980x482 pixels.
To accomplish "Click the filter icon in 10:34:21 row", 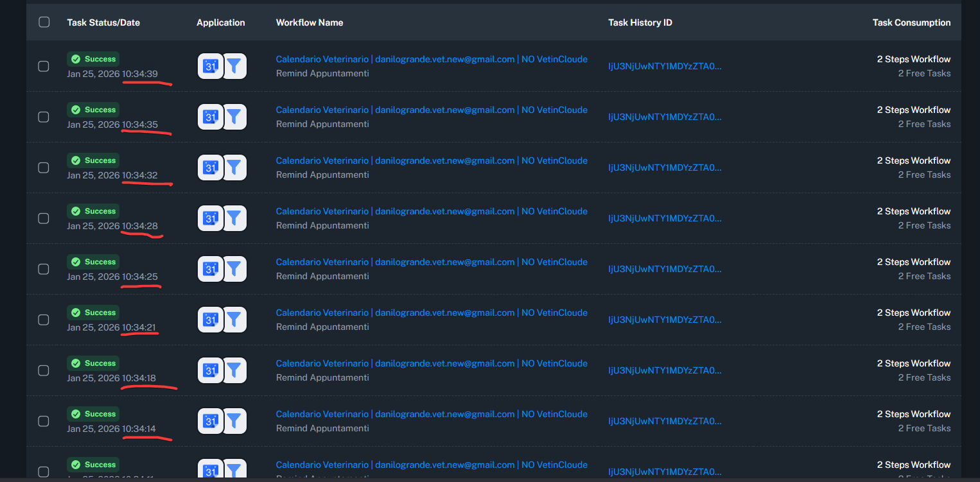I will point(234,320).
